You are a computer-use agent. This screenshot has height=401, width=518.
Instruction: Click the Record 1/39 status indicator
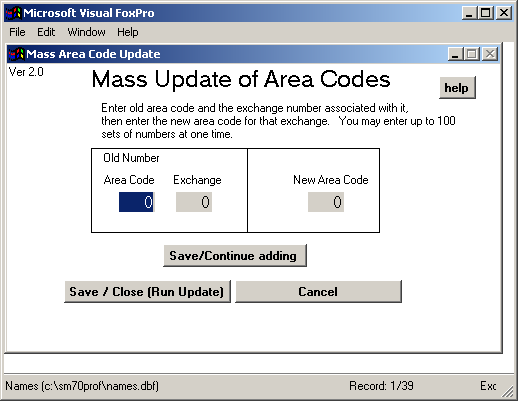point(381,386)
